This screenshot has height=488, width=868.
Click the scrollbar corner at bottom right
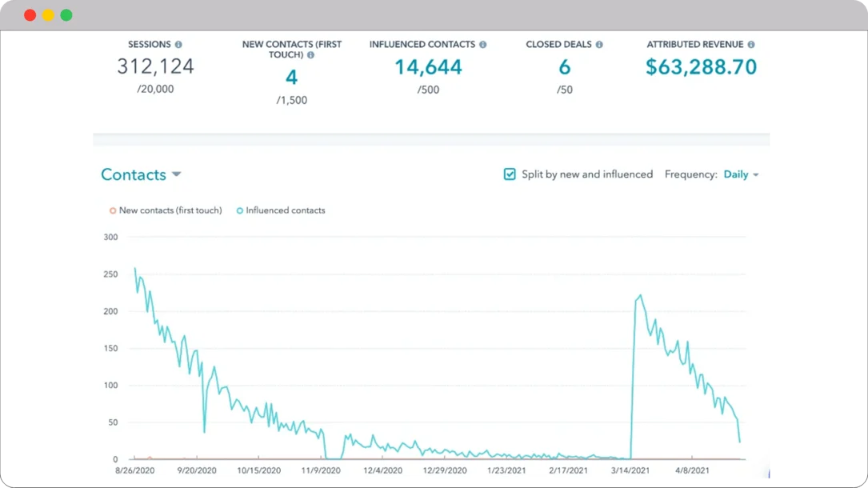pos(769,474)
